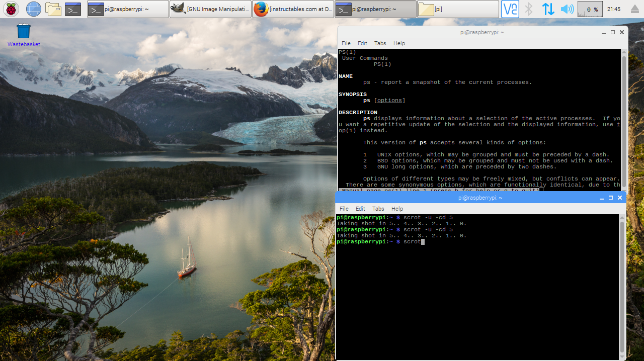Switch to the instructables.com Firefox window
Viewport: 644px width, 361px height.
tap(292, 9)
